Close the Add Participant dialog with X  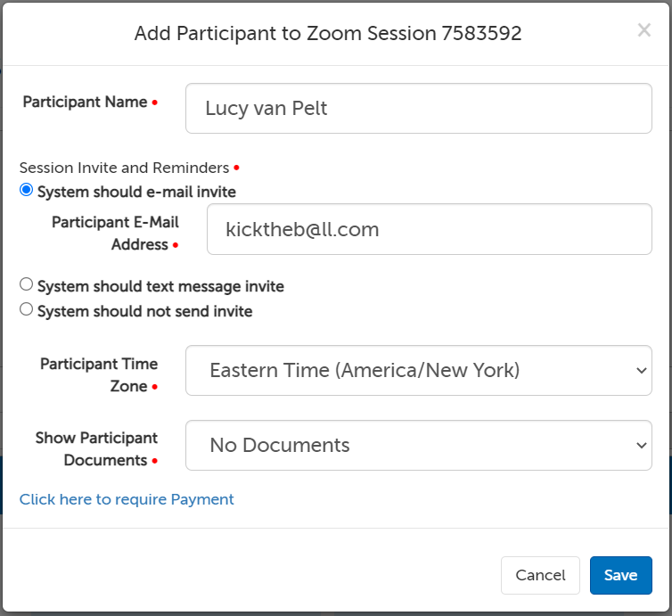643,31
